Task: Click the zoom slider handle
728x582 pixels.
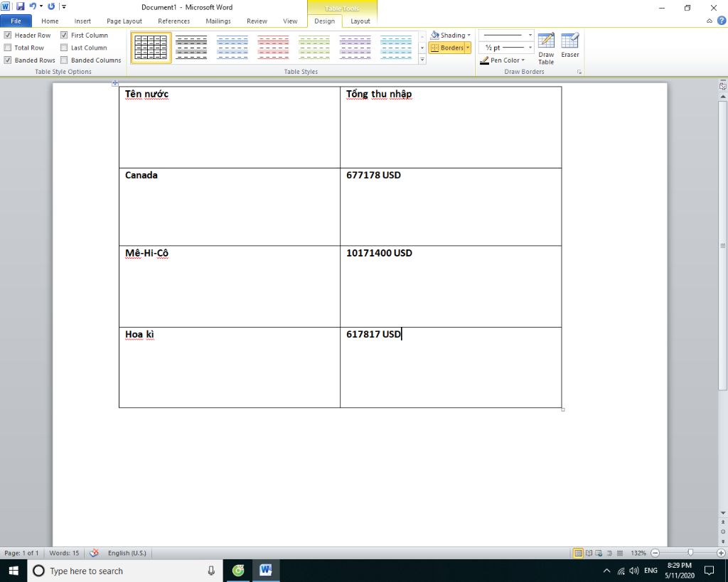Action: tap(690, 553)
